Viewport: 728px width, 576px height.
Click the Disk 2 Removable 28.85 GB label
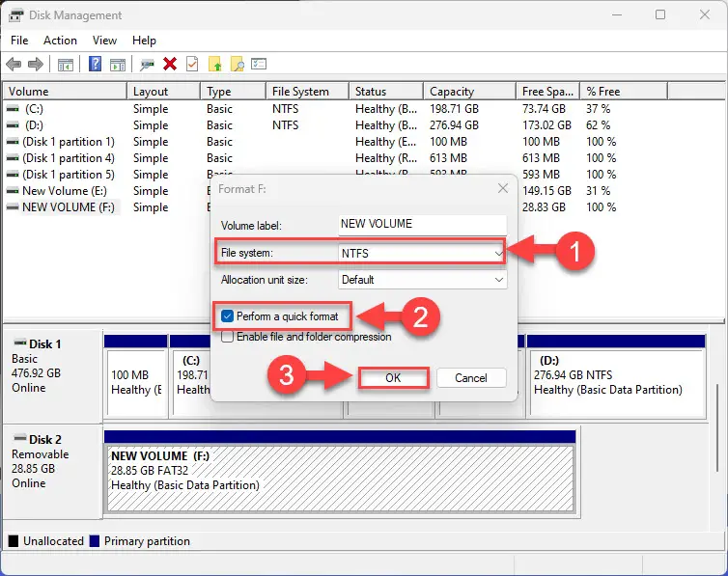click(52, 471)
